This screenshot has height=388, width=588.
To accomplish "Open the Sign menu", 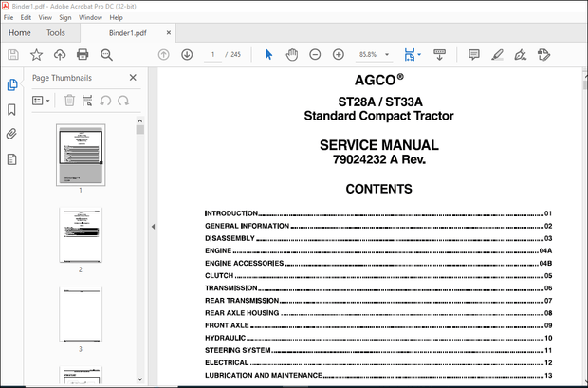I will click(x=64, y=18).
